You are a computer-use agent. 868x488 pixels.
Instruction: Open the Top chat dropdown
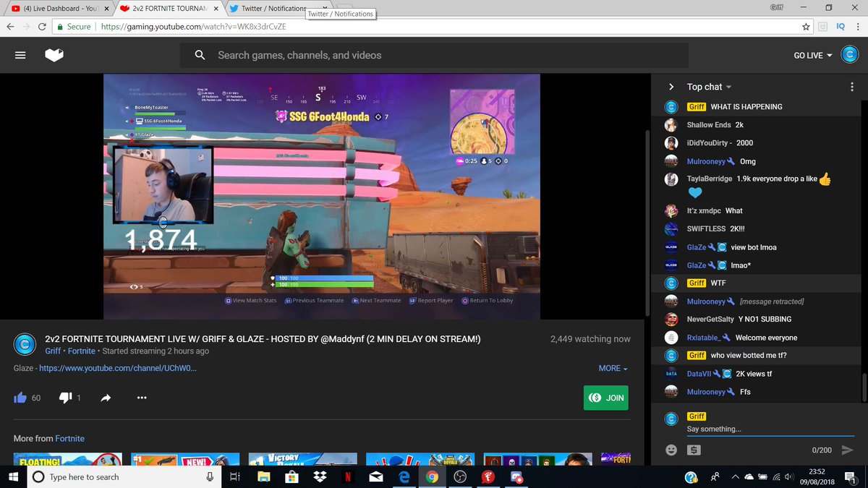pyautogui.click(x=709, y=87)
